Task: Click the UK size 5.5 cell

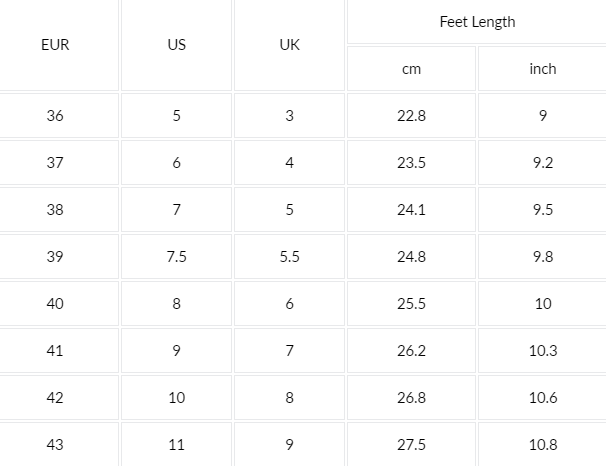Action: coord(289,257)
